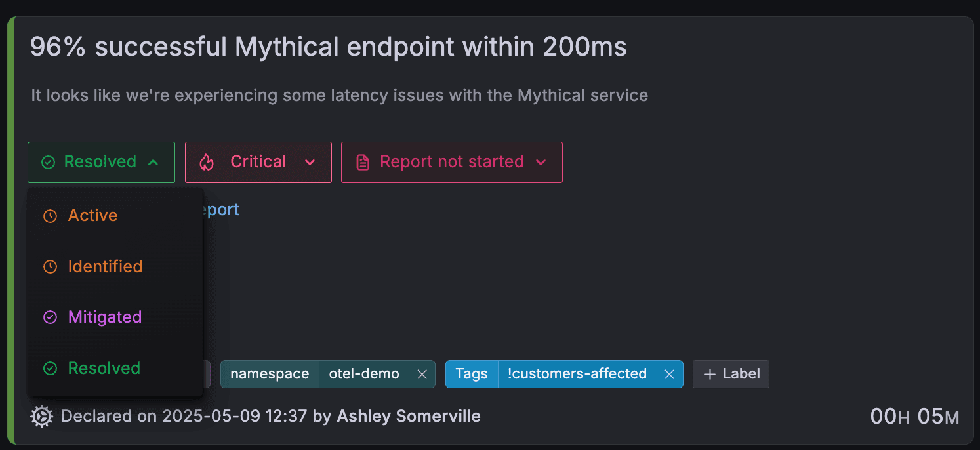Expand the Report not started dropdown
The image size is (980, 450).
[x=451, y=162]
